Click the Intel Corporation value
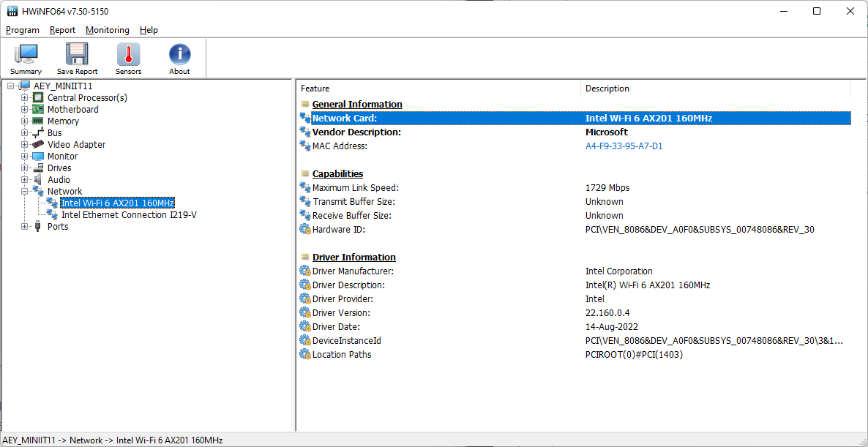This screenshot has width=868, height=447. [619, 271]
